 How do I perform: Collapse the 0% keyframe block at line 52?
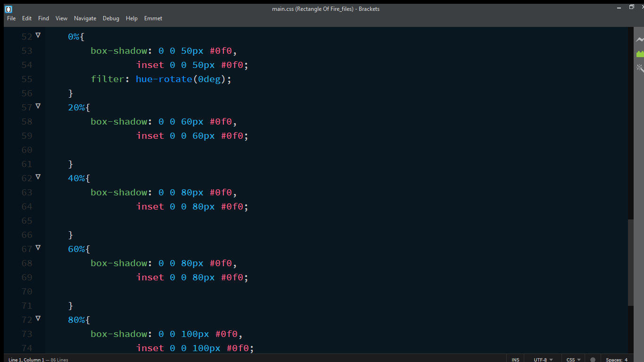(x=38, y=35)
